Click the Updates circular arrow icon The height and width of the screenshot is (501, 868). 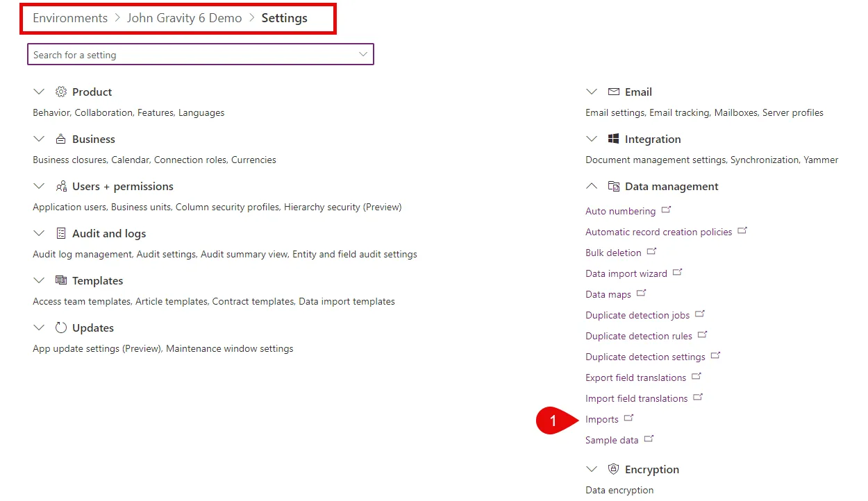pyautogui.click(x=61, y=328)
